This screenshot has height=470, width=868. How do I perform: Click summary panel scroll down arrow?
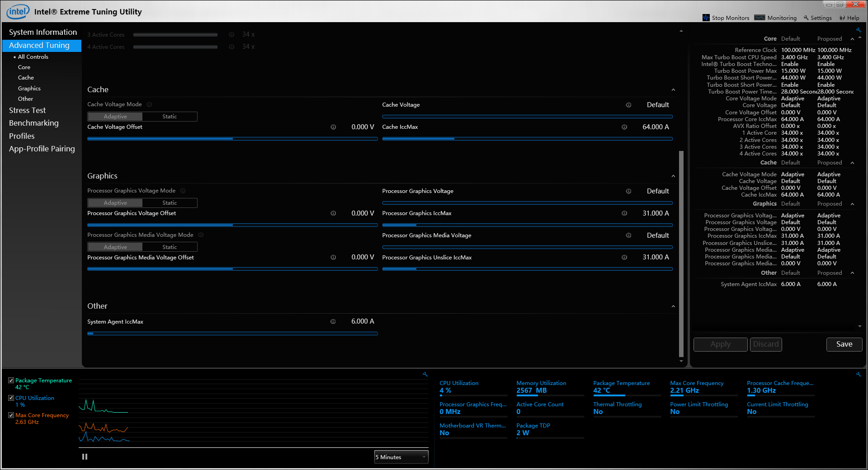click(x=859, y=326)
